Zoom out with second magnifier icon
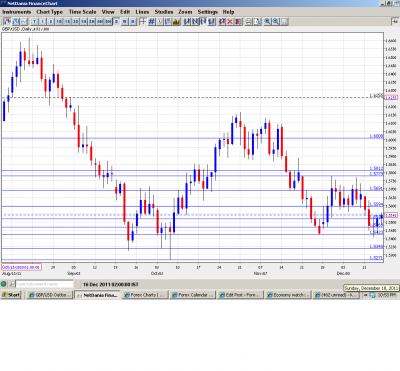The width and height of the screenshot is (400, 371). (x=276, y=22)
